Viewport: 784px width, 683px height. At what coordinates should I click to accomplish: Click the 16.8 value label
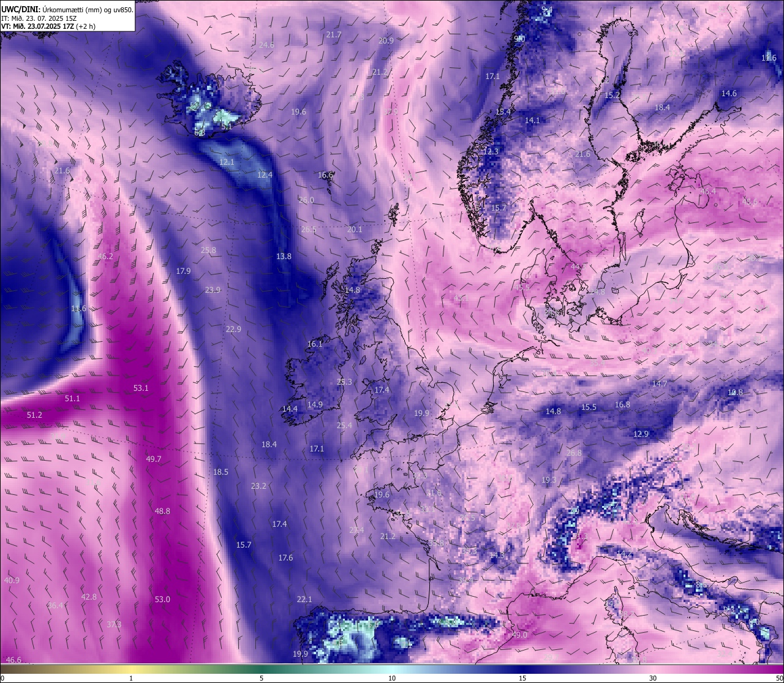pos(622,404)
